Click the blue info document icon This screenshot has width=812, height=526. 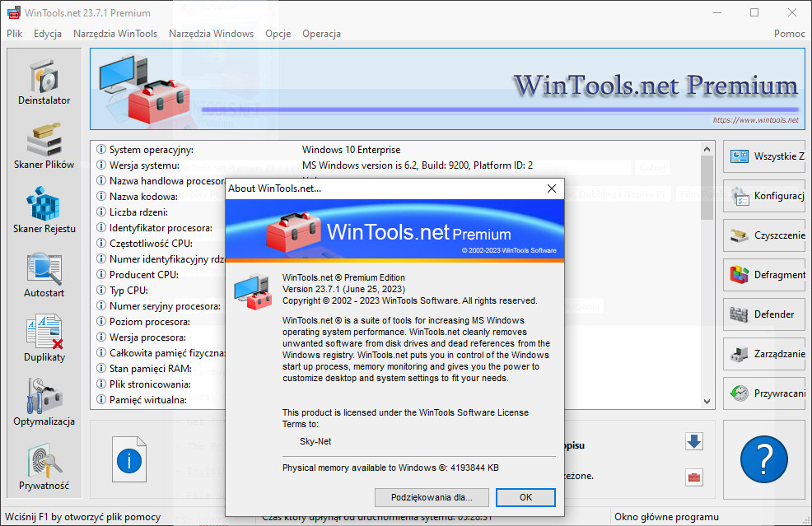(129, 459)
